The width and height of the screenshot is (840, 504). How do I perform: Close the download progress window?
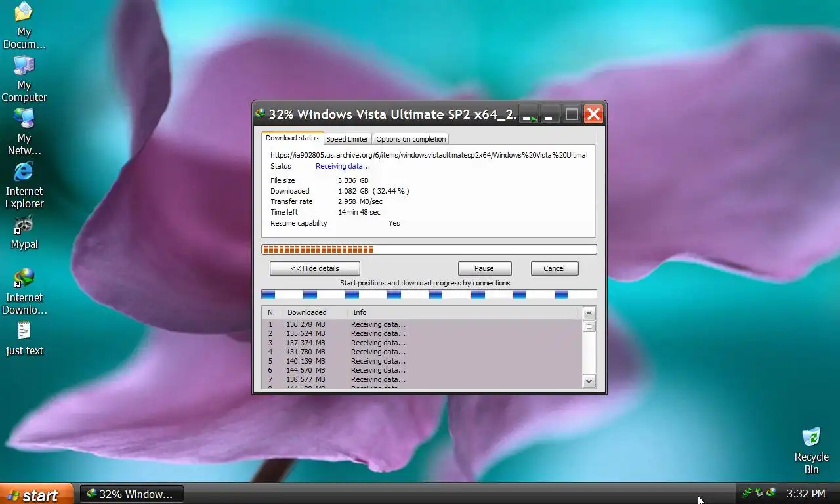[593, 114]
